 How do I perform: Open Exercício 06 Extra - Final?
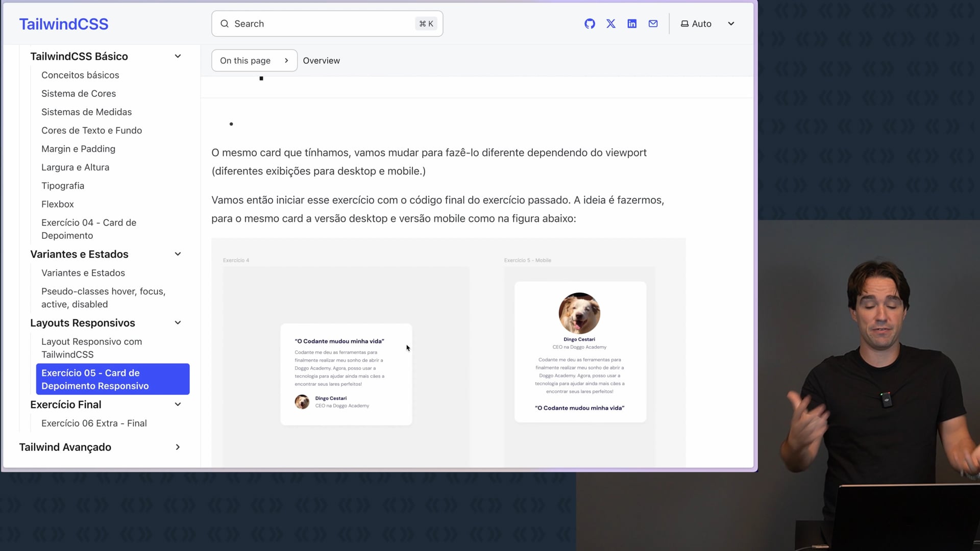click(x=94, y=423)
